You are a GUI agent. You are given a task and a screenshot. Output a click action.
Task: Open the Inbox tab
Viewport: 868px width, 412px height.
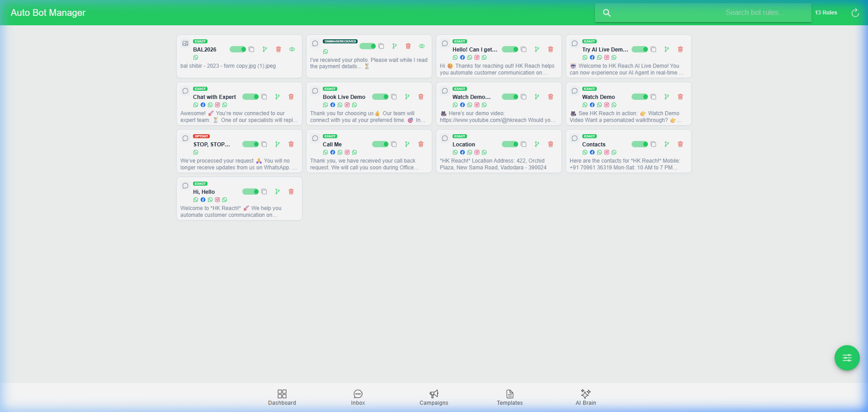click(x=358, y=398)
